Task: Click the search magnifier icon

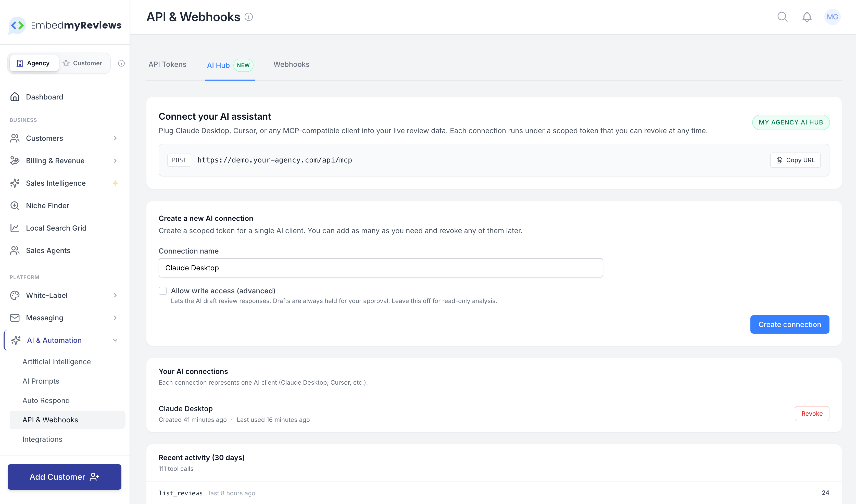Action: tap(782, 17)
